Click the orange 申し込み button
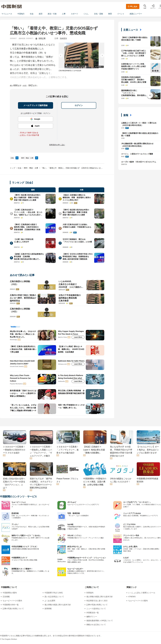161x644 pixels. pos(133,6)
